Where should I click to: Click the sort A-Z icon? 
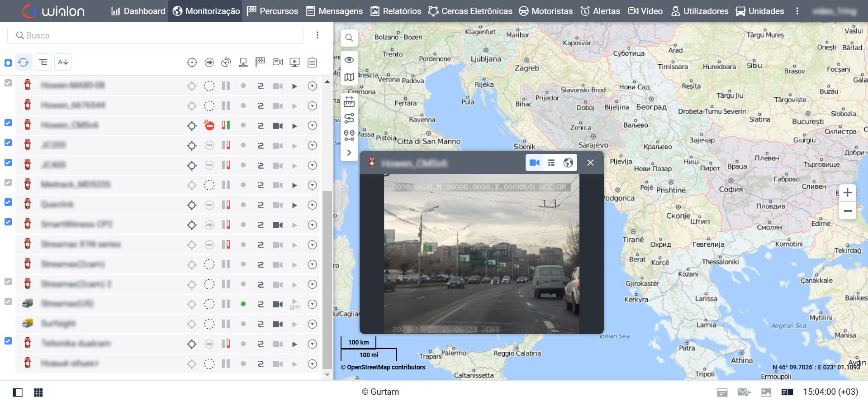[x=63, y=62]
